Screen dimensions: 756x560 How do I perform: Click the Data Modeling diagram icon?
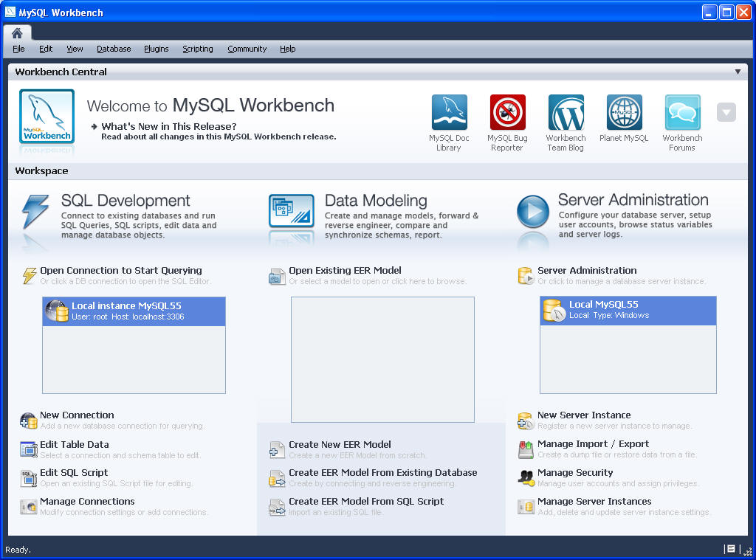tap(292, 210)
